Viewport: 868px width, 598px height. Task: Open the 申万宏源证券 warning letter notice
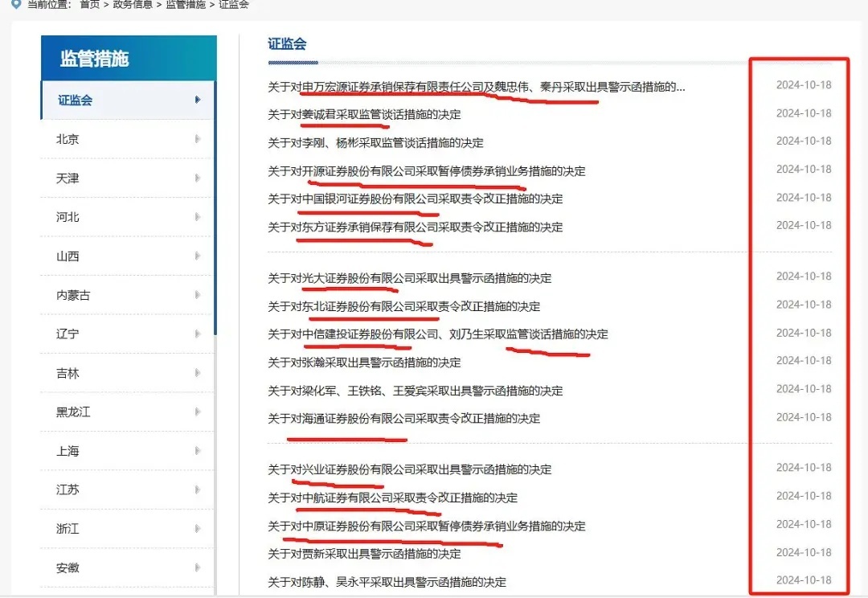(x=476, y=86)
